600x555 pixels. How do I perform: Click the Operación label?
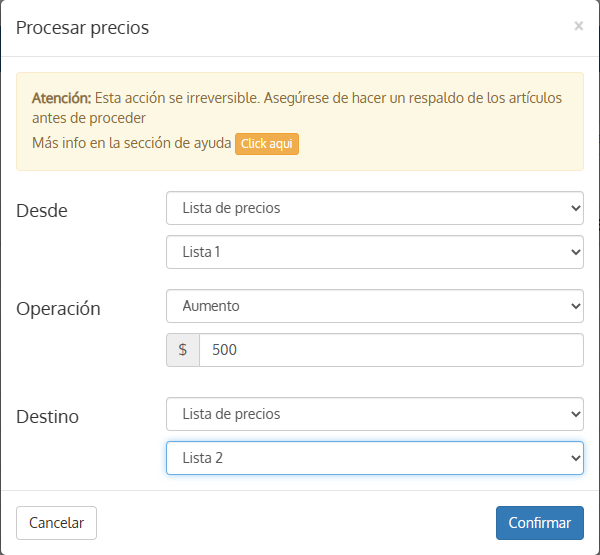(58, 309)
